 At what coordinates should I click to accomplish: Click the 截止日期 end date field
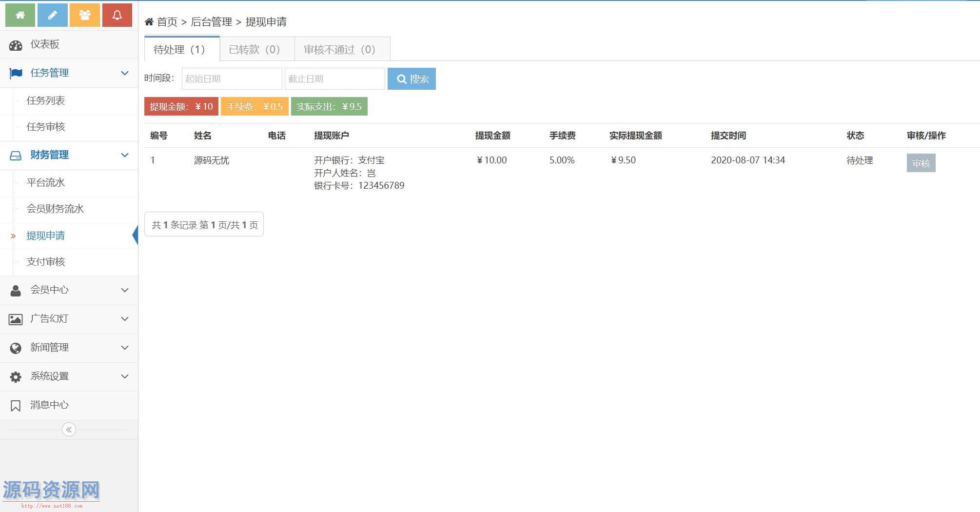(x=334, y=79)
